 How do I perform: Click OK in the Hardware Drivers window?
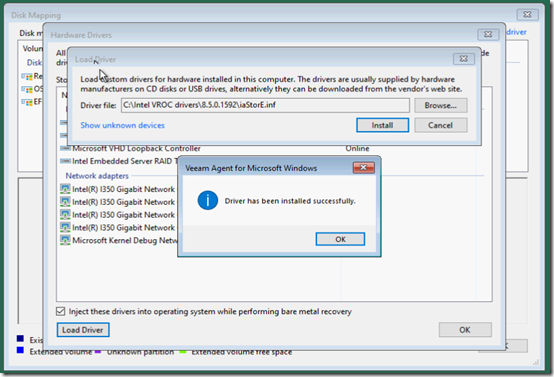pos(465,330)
